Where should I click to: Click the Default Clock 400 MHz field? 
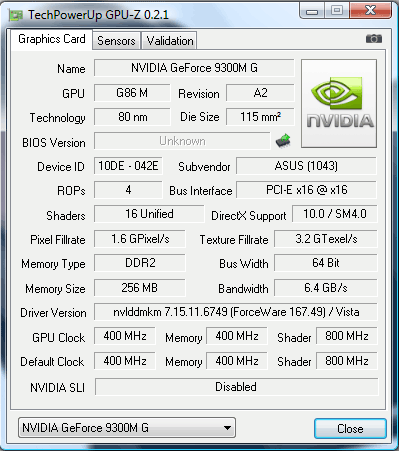click(125, 361)
